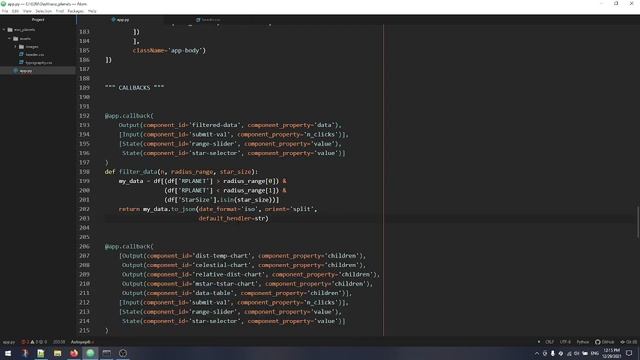Image resolution: width=640 pixels, height=360 pixels.
Task: Open the Packages menu
Action: click(x=76, y=11)
